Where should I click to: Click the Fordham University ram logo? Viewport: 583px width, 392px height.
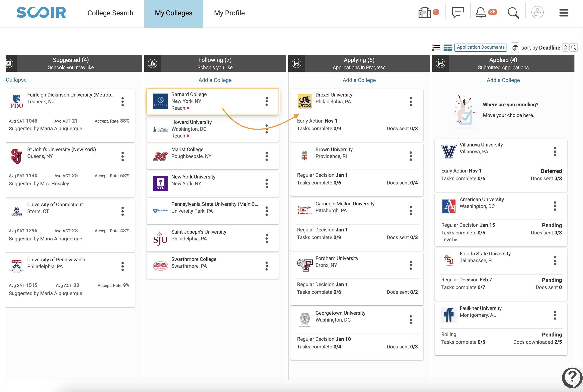pyautogui.click(x=305, y=265)
